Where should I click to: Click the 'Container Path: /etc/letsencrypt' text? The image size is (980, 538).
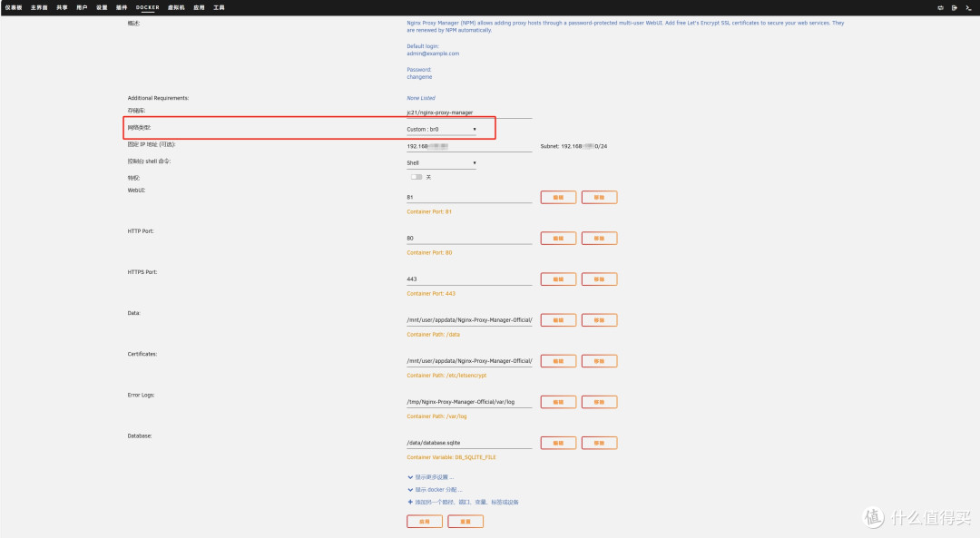point(446,376)
